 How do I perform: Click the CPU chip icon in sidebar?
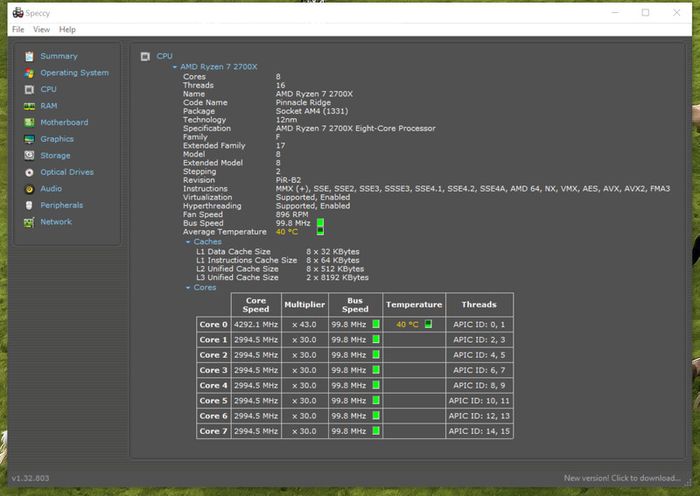[29, 89]
